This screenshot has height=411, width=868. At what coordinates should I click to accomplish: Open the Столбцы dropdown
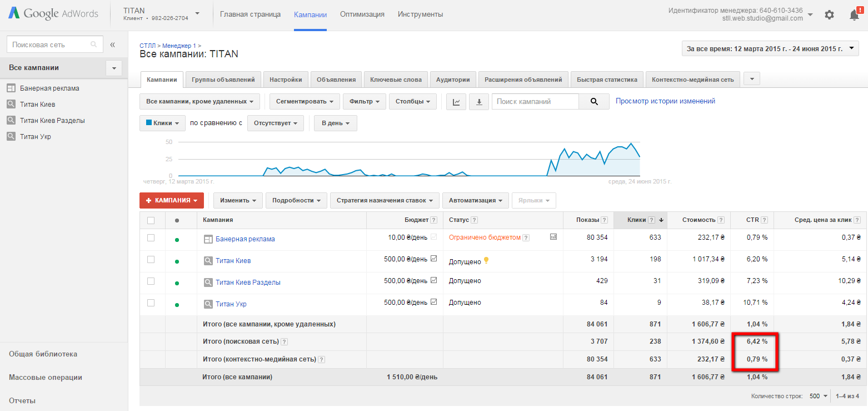pos(413,102)
